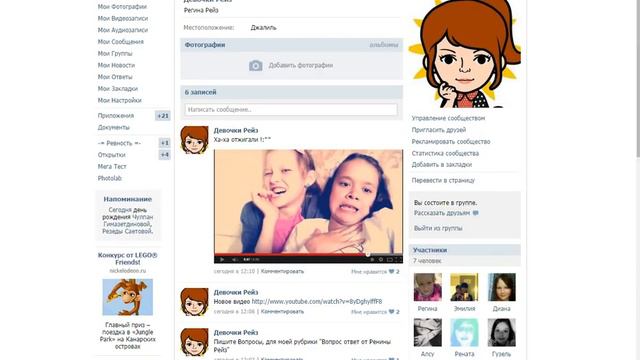This screenshot has height=360, width=640.
Task: Open the Photolab app link
Action: [110, 178]
